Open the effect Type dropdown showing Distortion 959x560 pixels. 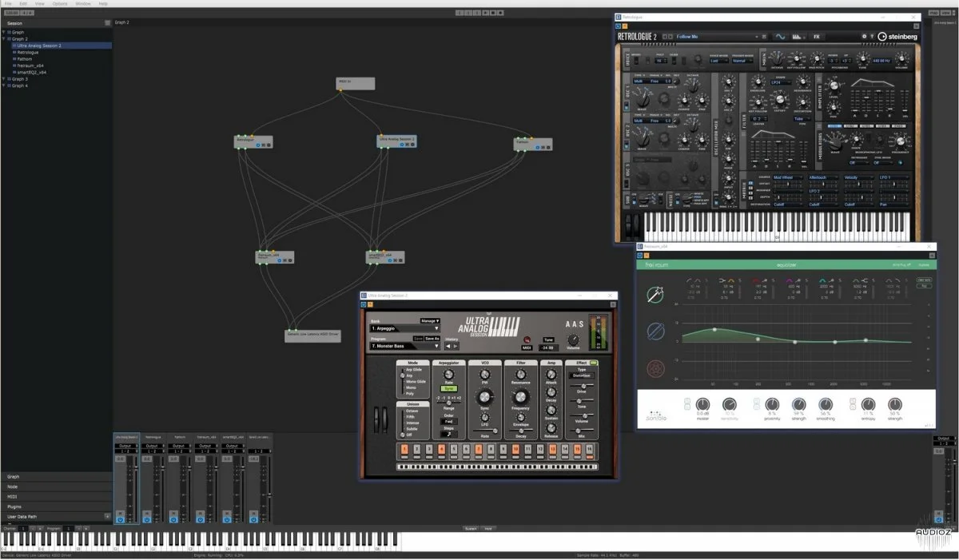pos(581,375)
